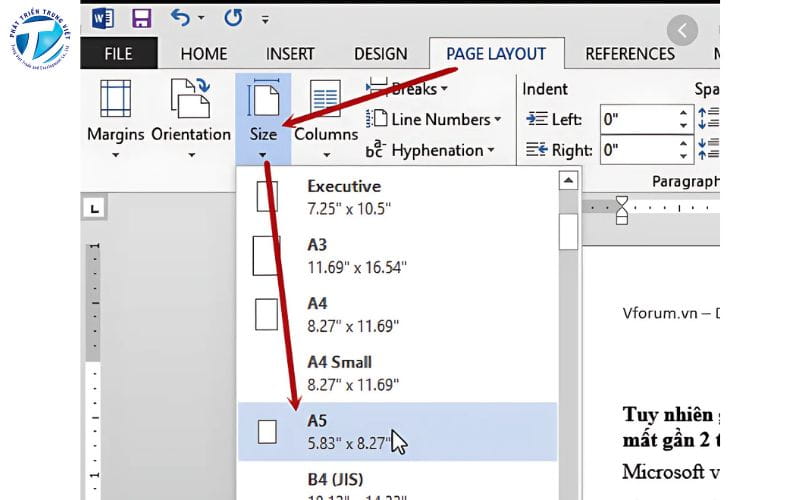
Task: Click the Size page icon
Action: (x=263, y=100)
